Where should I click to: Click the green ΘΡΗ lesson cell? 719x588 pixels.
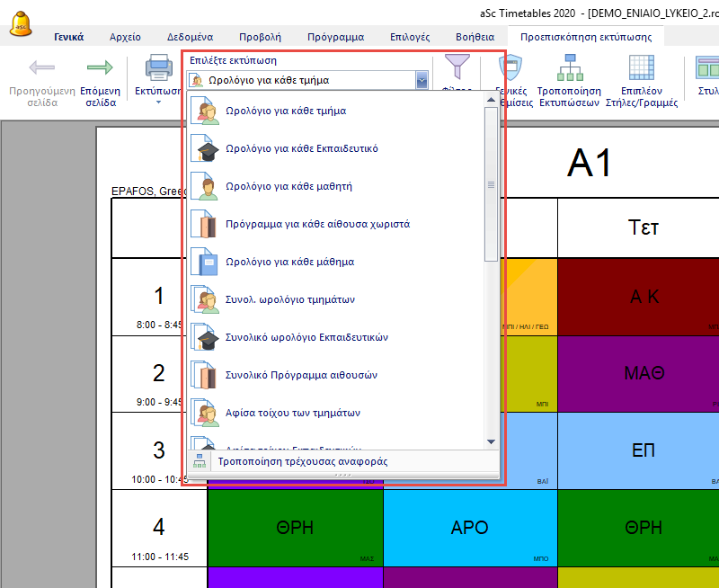[x=295, y=528]
